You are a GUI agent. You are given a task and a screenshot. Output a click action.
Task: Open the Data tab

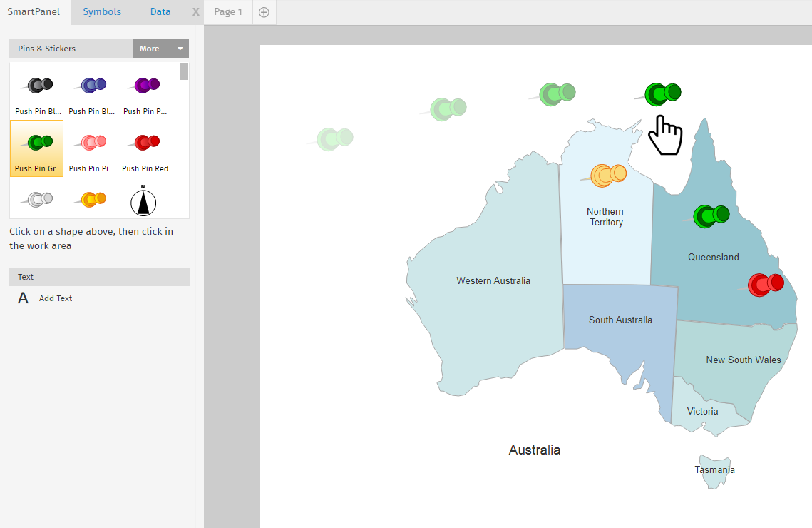[160, 12]
